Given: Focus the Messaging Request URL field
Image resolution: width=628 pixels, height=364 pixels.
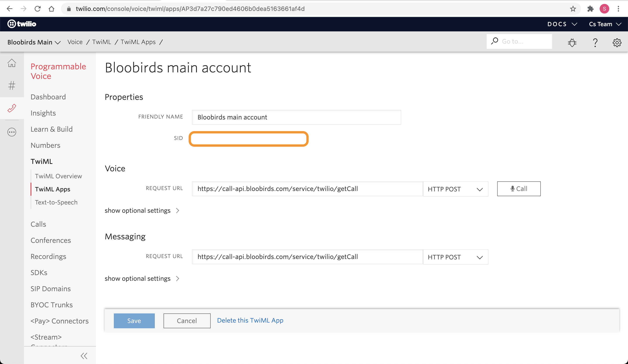Looking at the screenshot, I should pyautogui.click(x=307, y=257).
